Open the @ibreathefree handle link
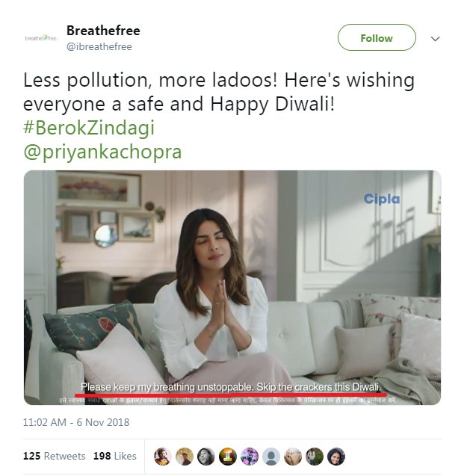The height and width of the screenshot is (476, 467). tap(99, 46)
